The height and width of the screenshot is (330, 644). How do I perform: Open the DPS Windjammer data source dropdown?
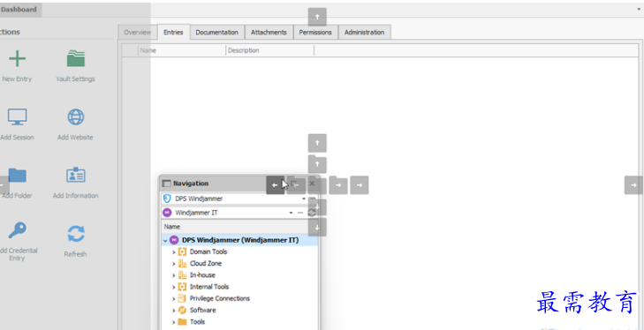pyautogui.click(x=304, y=199)
